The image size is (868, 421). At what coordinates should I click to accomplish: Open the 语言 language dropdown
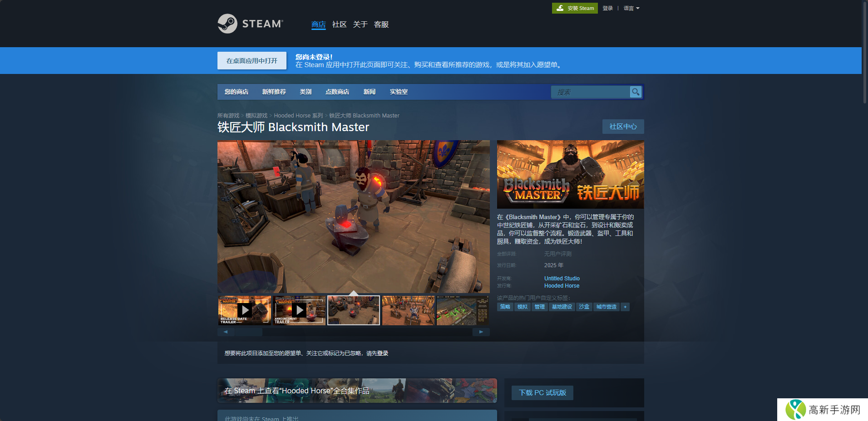[x=631, y=8]
